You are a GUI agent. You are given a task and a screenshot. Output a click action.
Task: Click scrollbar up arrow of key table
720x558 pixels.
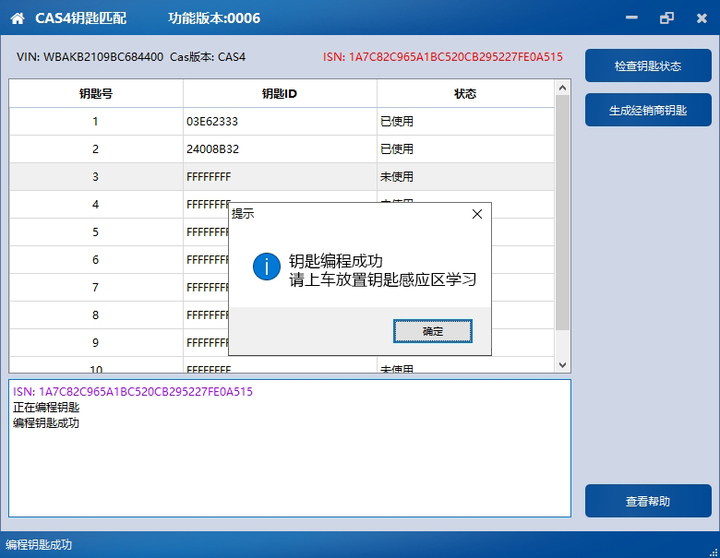(562, 87)
